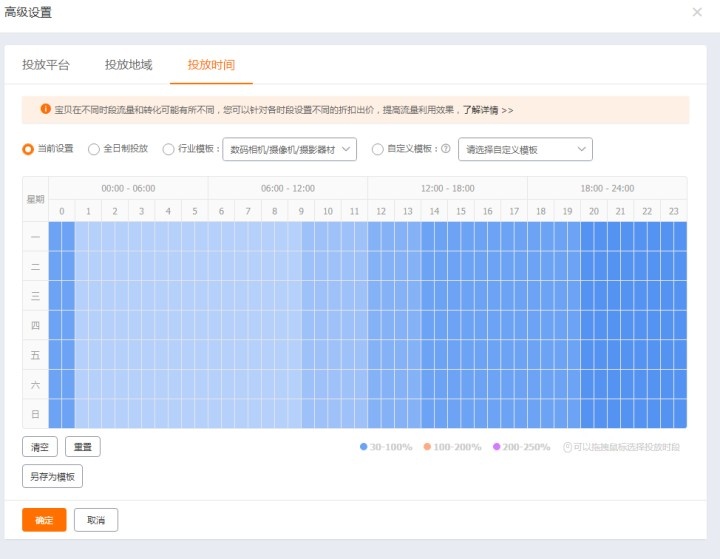Click the hour 18 column header
This screenshot has width=720, height=559.
point(541,211)
